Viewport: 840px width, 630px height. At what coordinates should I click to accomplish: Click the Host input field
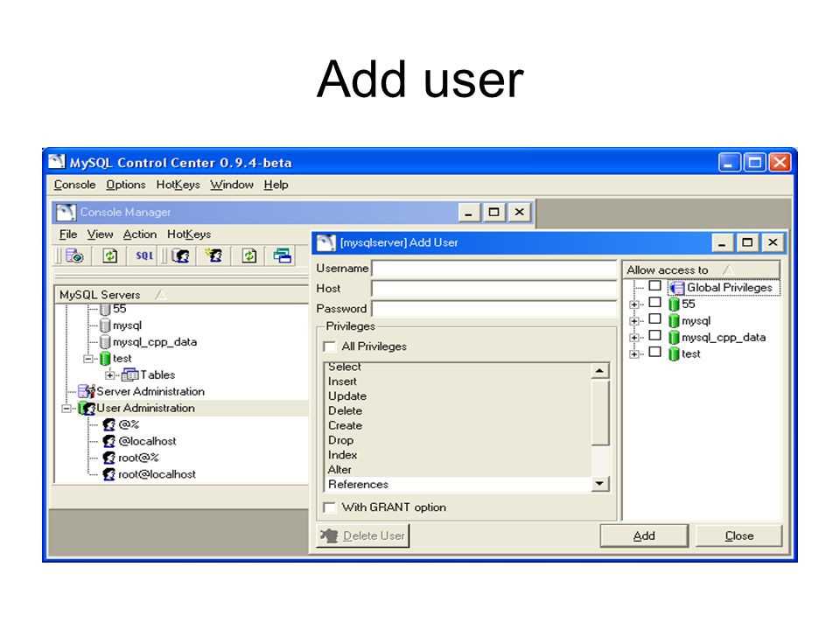tap(493, 289)
